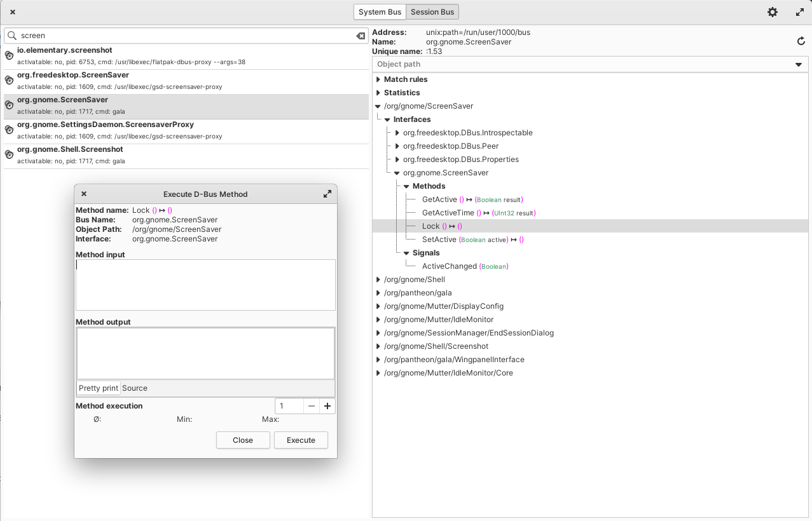Collapse the /org/gnome/ScreenSaver node
The width and height of the screenshot is (812, 521).
click(378, 106)
